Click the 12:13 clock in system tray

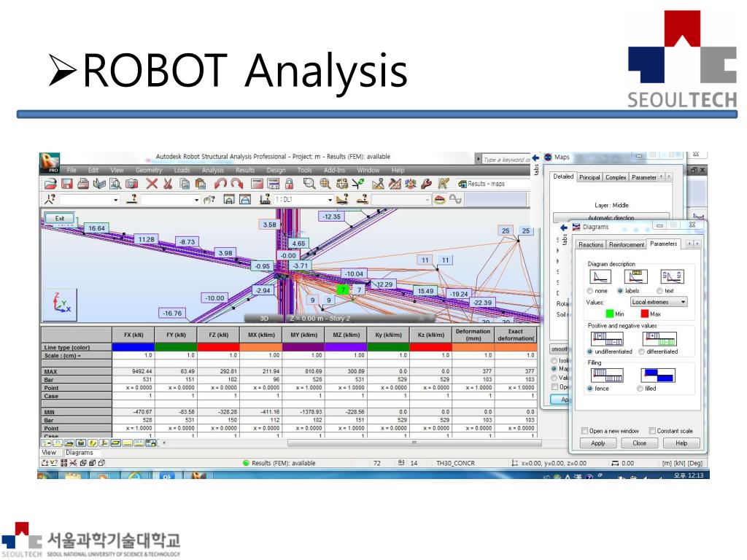(689, 475)
